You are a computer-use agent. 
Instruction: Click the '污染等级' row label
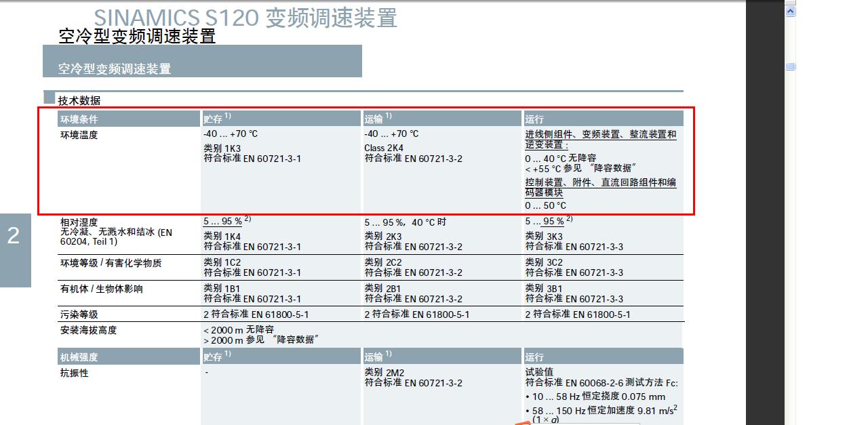click(79, 315)
